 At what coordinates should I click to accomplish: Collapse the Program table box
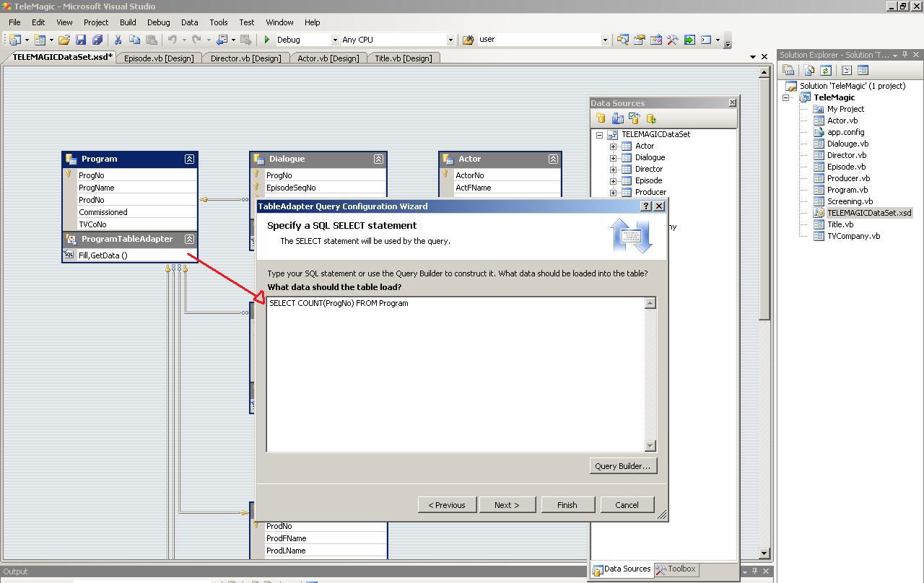pos(189,159)
